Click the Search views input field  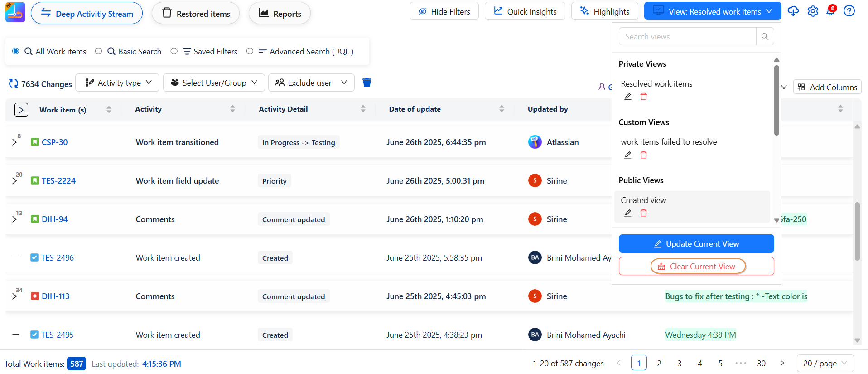[687, 37]
